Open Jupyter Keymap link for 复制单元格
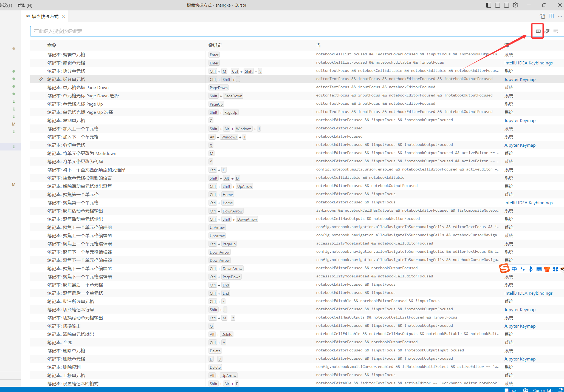 (x=520, y=120)
